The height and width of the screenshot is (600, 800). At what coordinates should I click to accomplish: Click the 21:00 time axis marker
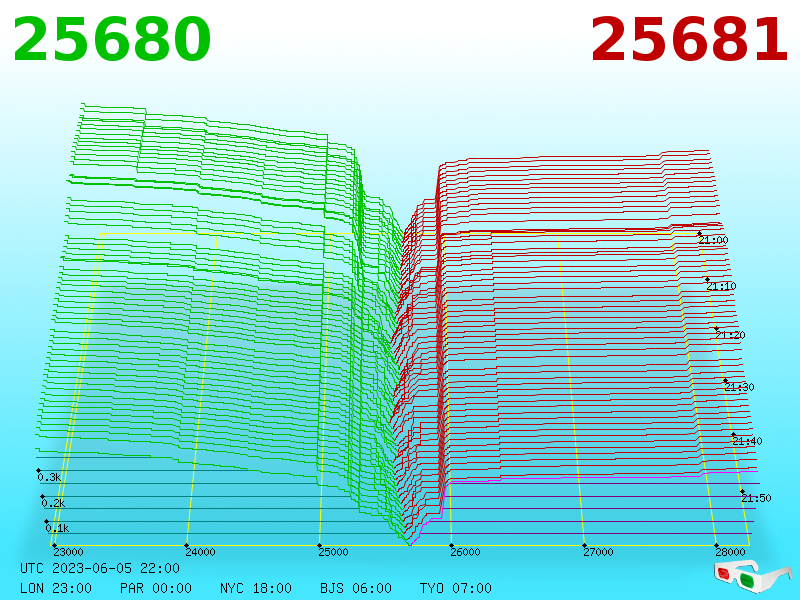tap(713, 240)
